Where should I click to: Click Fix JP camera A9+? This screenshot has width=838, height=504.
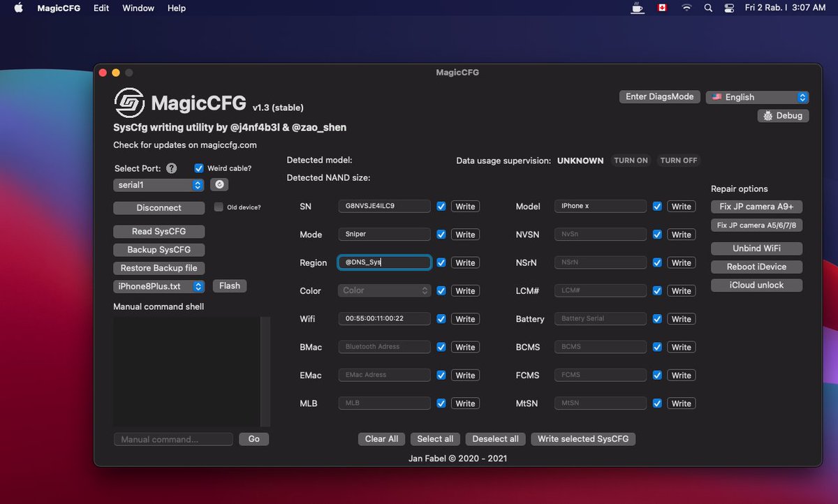pyautogui.click(x=757, y=207)
